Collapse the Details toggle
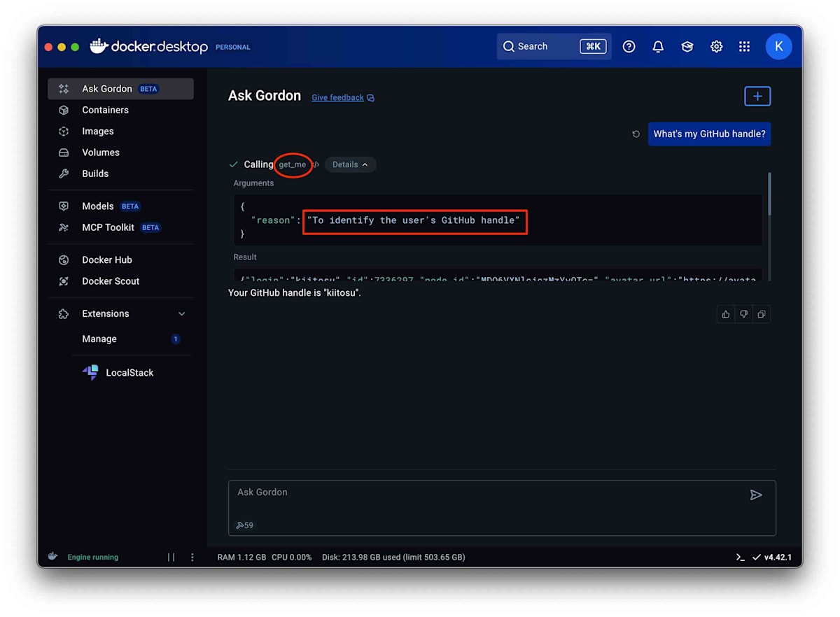This screenshot has height=617, width=840. (350, 164)
